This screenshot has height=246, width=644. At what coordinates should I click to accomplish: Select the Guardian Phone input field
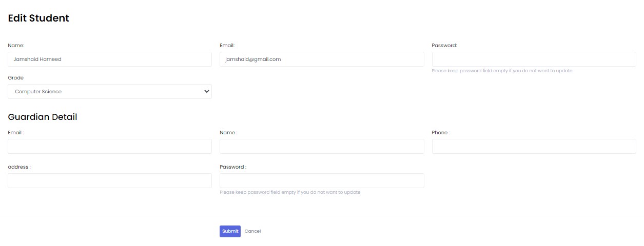click(534, 147)
